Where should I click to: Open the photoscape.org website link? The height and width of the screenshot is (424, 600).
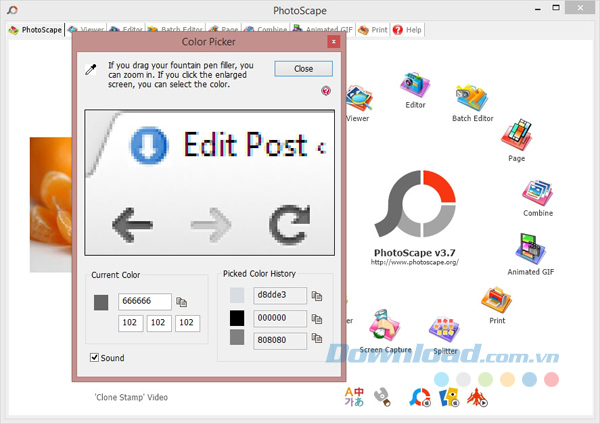[x=414, y=263]
